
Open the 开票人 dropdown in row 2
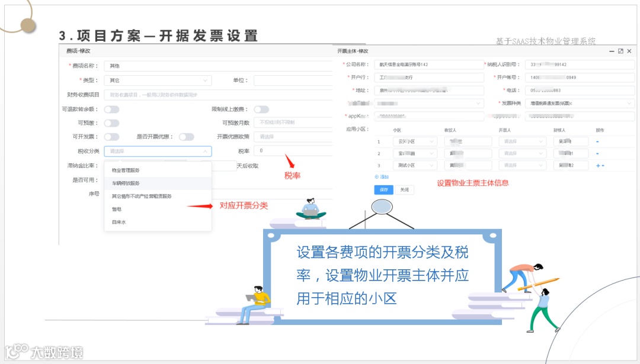[523, 154]
